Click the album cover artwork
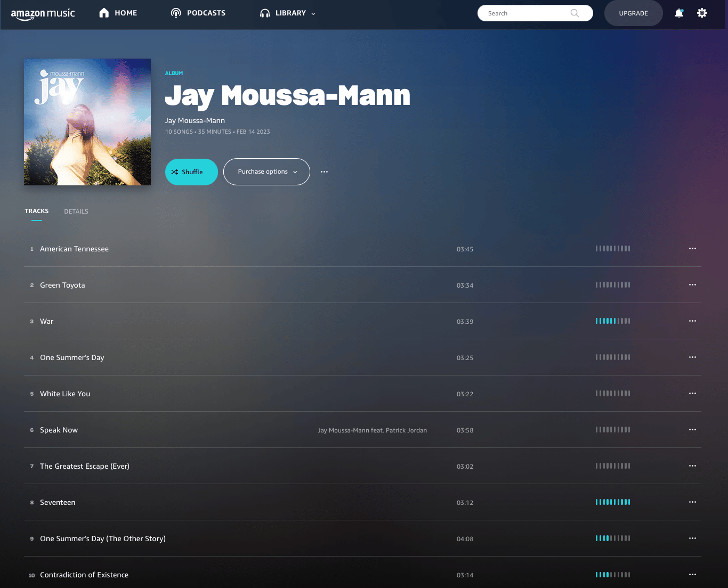728x588 pixels. pyautogui.click(x=87, y=122)
